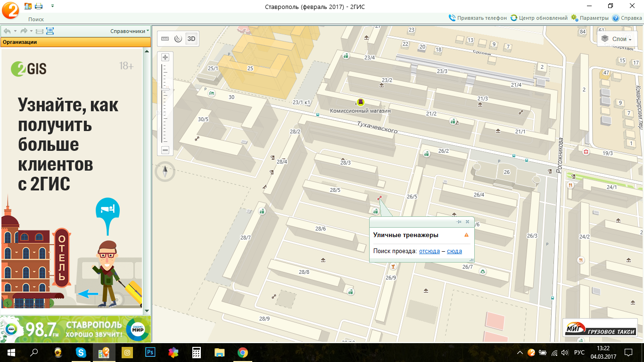The width and height of the screenshot is (644, 362).
Task: Toggle the list view panel icon
Action: (50, 31)
